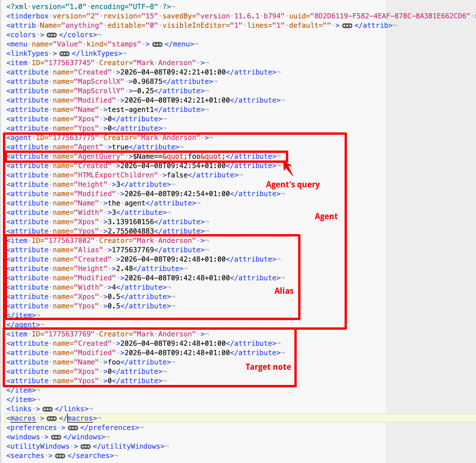Click the Alias value 1775637769
Image resolution: width=476 pixels, height=463 pixels.
tap(133, 250)
